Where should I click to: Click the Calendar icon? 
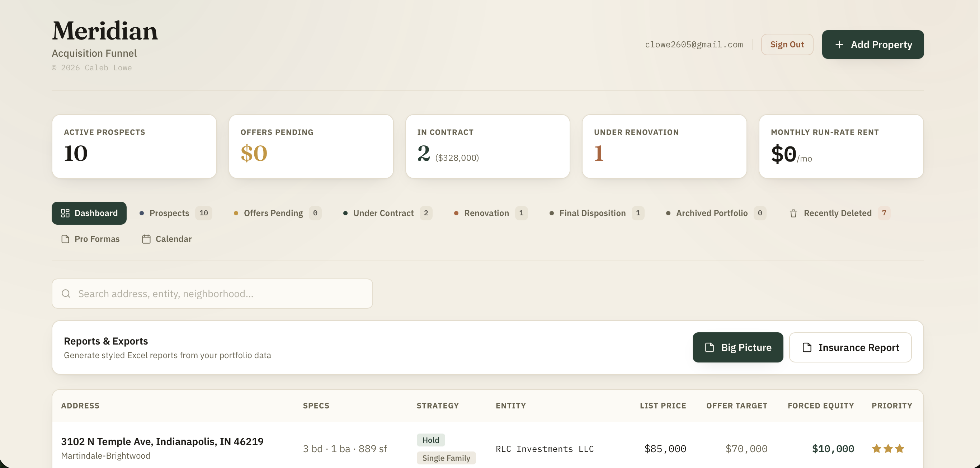point(146,239)
